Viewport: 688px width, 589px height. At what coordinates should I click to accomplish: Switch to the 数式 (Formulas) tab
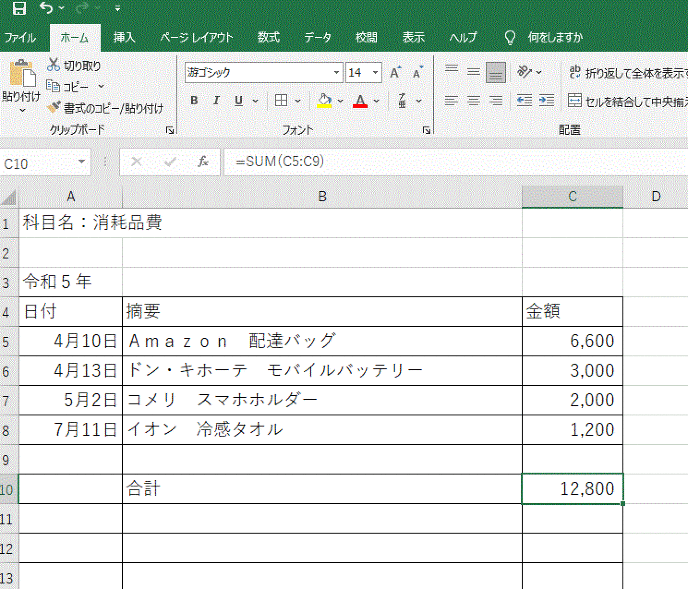click(268, 37)
